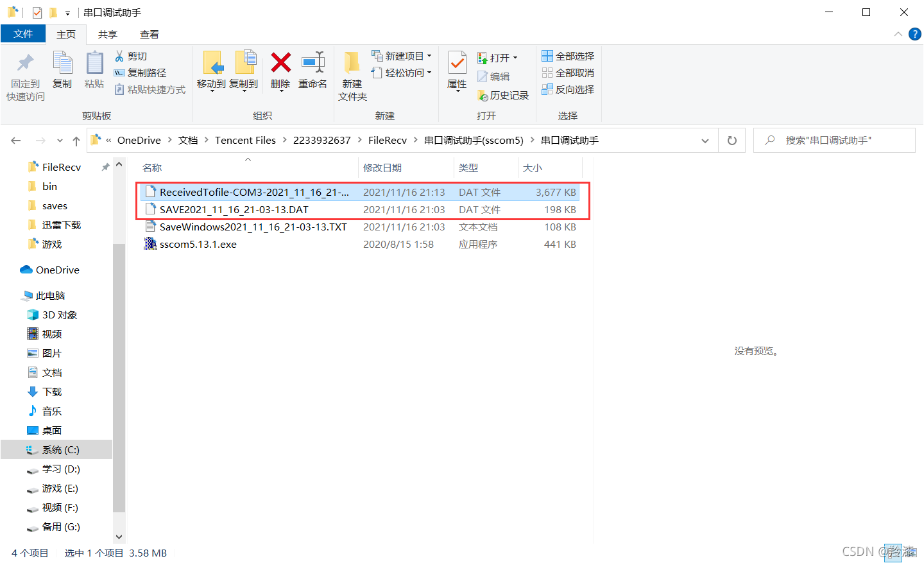The width and height of the screenshot is (924, 563).
Task: Click the Edit (编辑) icon
Action: (483, 77)
